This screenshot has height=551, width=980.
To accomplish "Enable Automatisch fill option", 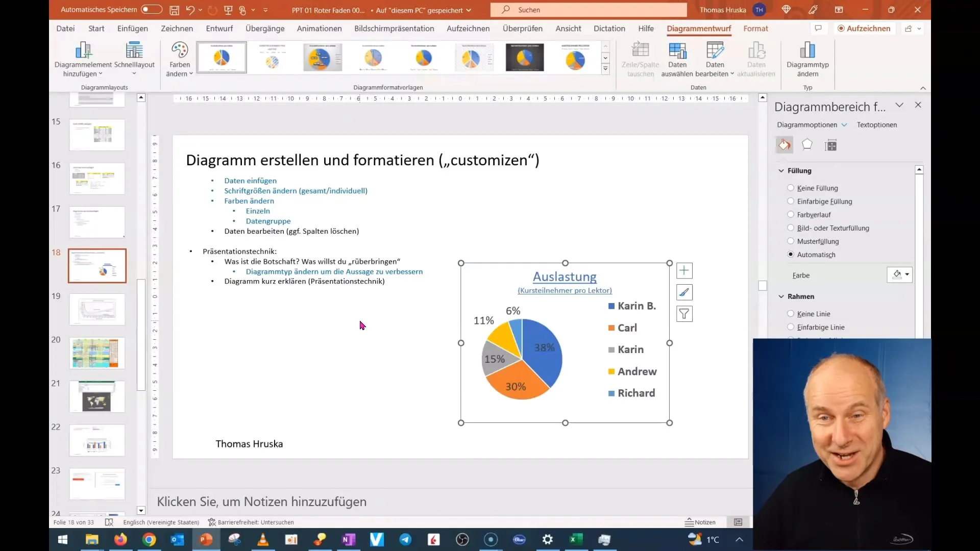I will click(791, 254).
